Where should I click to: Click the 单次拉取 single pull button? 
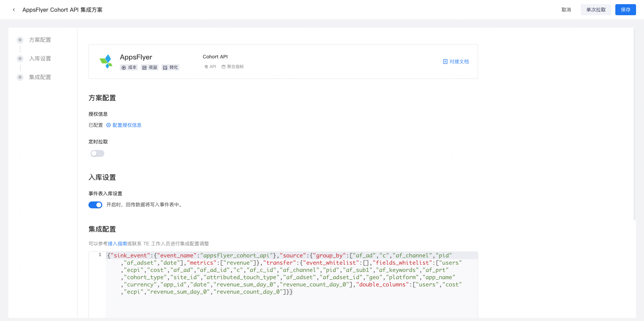(x=596, y=10)
